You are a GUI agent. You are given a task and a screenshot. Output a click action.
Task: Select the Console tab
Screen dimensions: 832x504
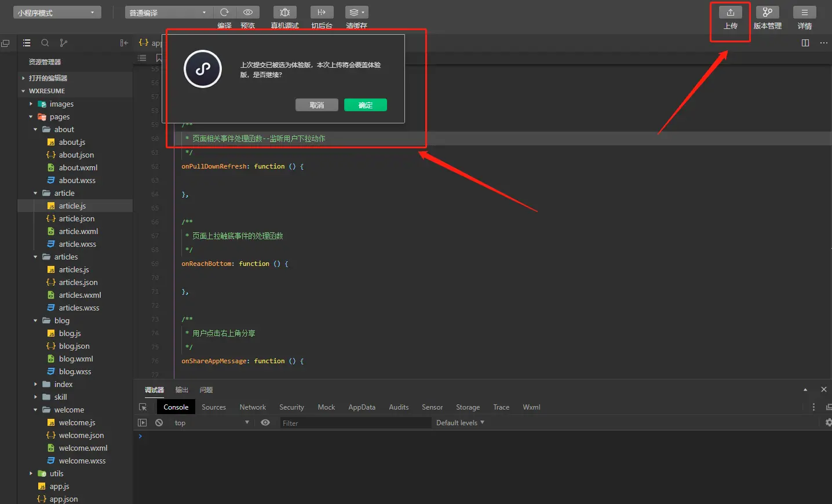click(176, 407)
